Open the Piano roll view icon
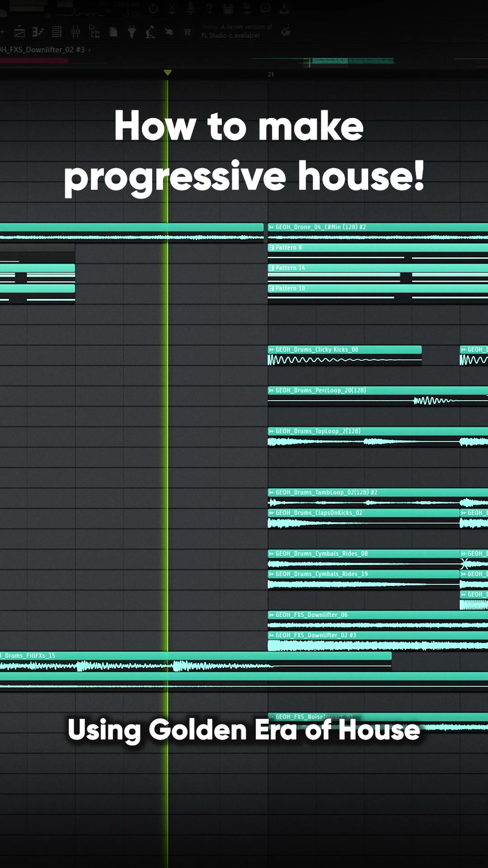The width and height of the screenshot is (488, 868). [38, 32]
